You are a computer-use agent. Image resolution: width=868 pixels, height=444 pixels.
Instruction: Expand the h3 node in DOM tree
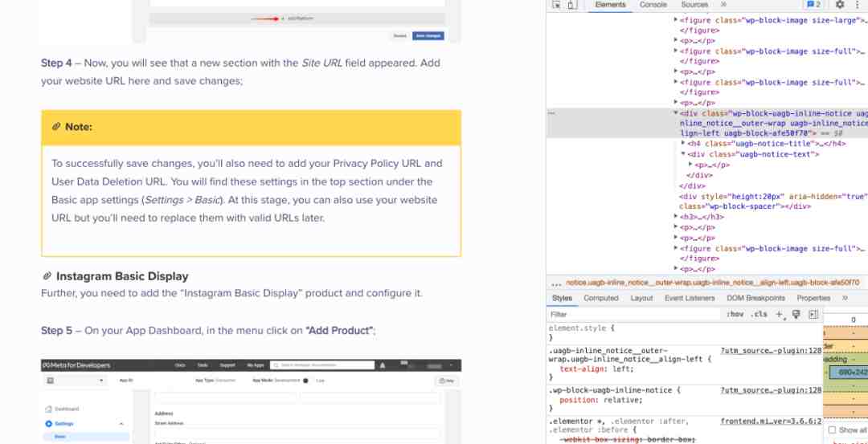[676, 217]
